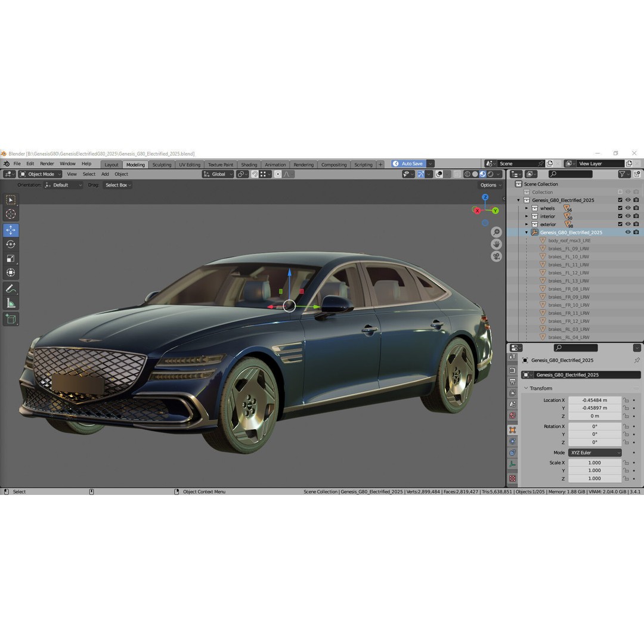Expand the wheels collection
The image size is (644, 644).
[527, 208]
